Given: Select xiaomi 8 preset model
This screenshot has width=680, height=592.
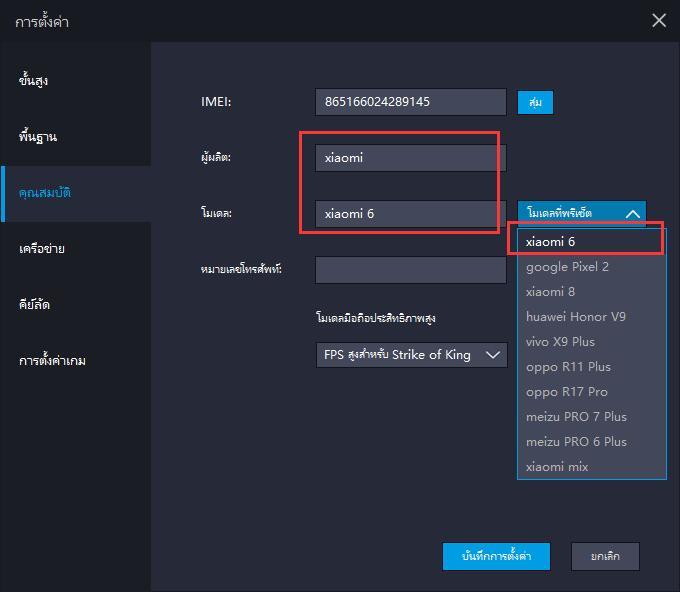Looking at the screenshot, I should (x=592, y=292).
